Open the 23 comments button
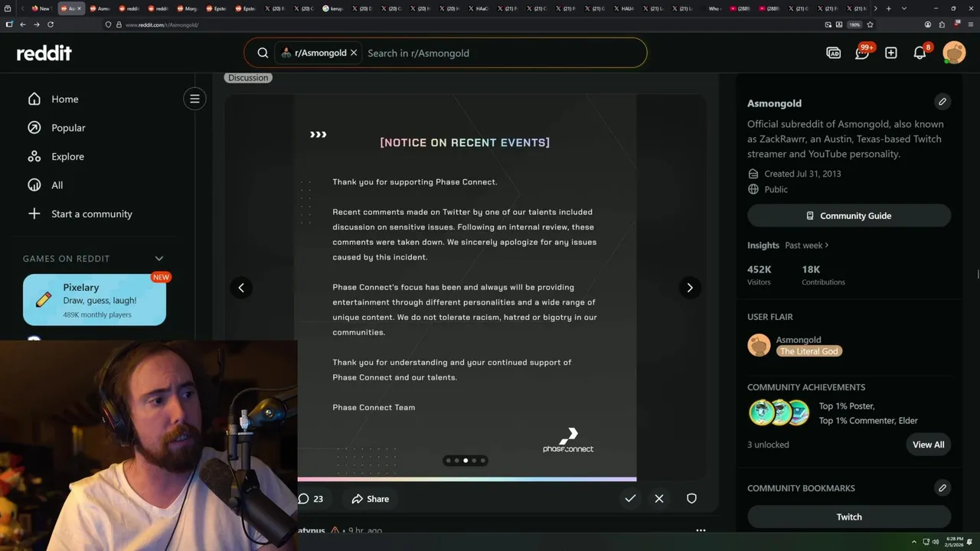This screenshot has width=980, height=551. pos(311,499)
